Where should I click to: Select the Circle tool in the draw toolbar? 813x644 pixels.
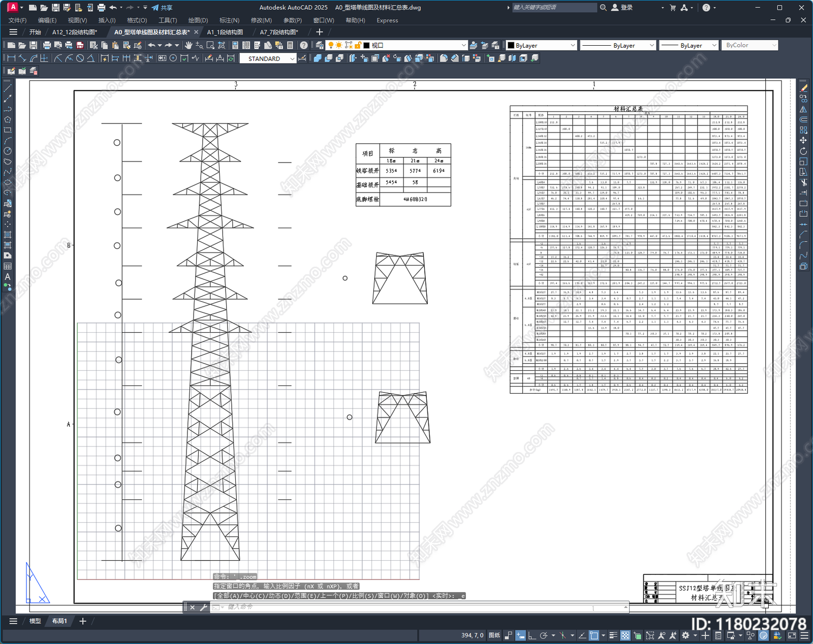click(x=8, y=151)
